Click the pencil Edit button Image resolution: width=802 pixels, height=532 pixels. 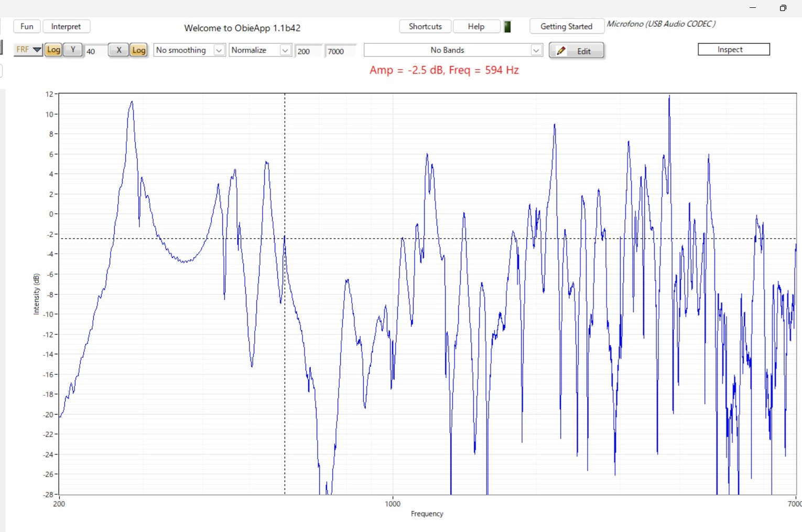tap(576, 50)
